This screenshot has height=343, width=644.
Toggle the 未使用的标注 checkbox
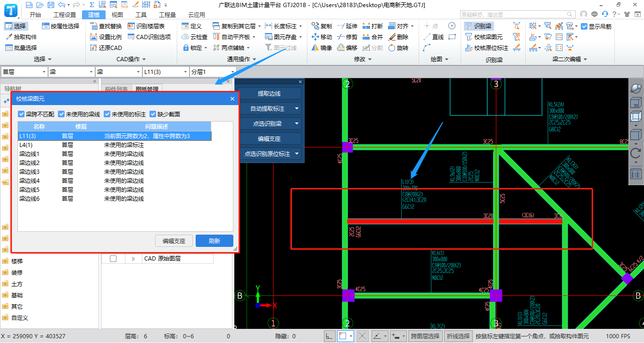[107, 114]
